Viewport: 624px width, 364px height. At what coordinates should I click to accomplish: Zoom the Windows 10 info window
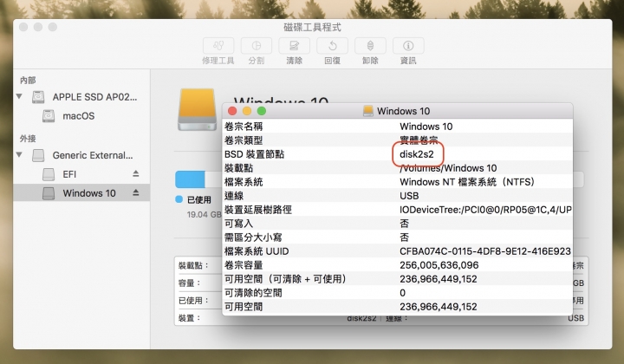262,111
